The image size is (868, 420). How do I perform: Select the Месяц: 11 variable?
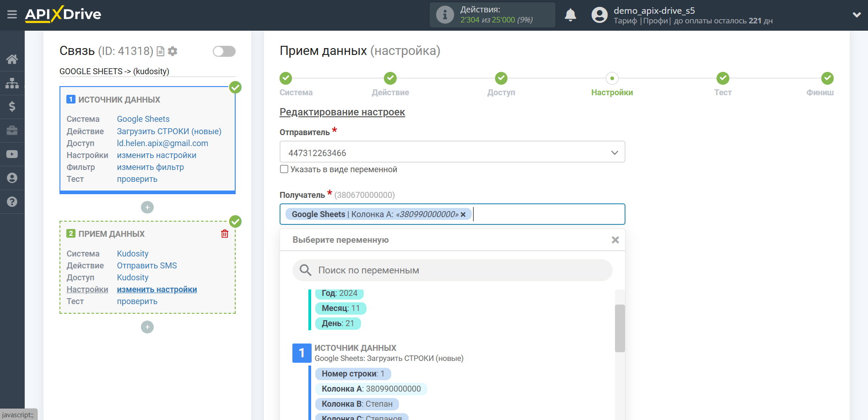click(x=341, y=308)
